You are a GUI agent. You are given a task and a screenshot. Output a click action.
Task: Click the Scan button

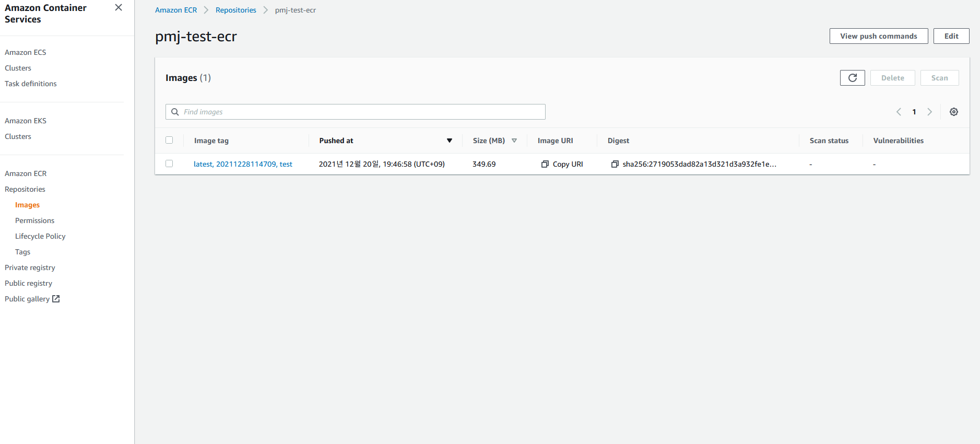click(940, 78)
